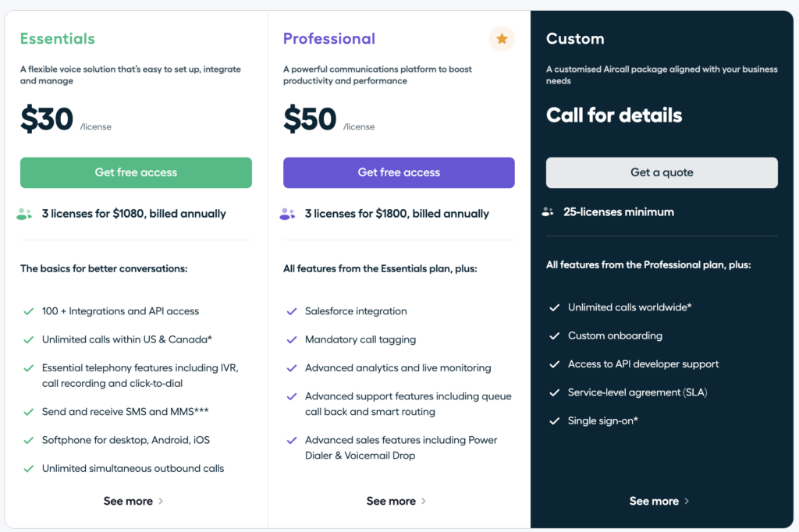Click the checkmark beside Salesforce integration

click(292, 311)
